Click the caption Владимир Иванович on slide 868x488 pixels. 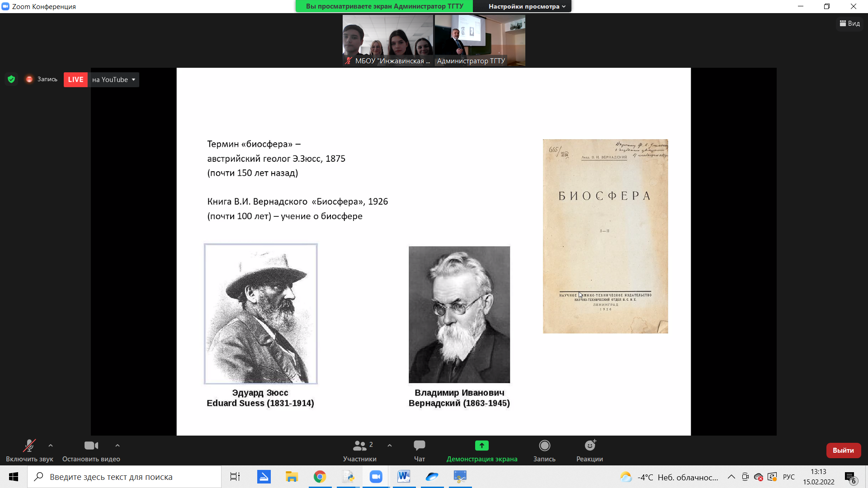coord(459,393)
